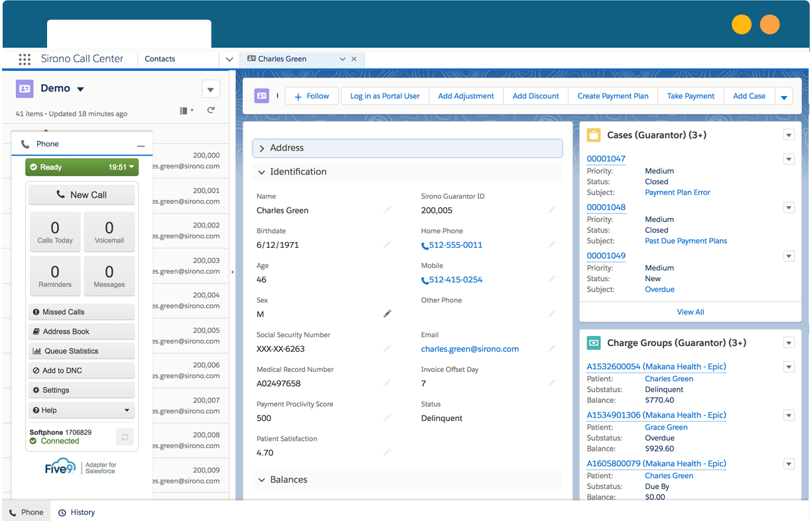812x521 pixels.
Task: Edit the Home Phone pencil icon
Action: click(551, 245)
